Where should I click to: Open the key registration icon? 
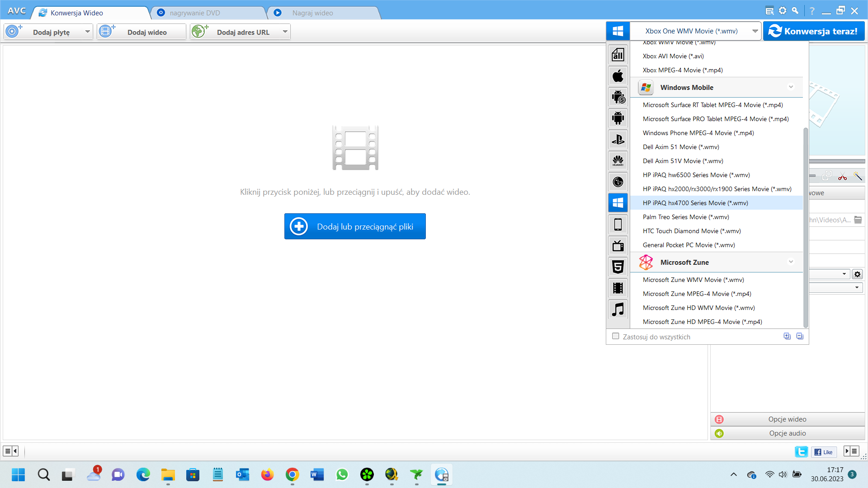(795, 11)
